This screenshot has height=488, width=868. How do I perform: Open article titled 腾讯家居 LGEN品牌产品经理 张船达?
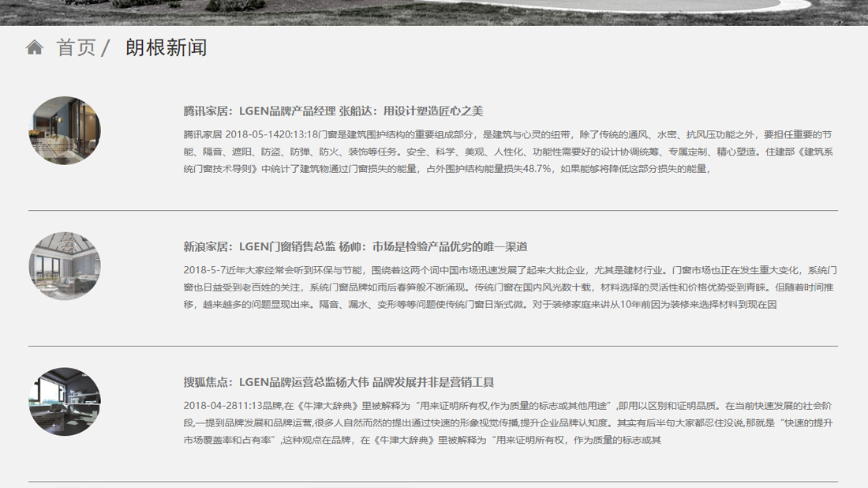(333, 111)
